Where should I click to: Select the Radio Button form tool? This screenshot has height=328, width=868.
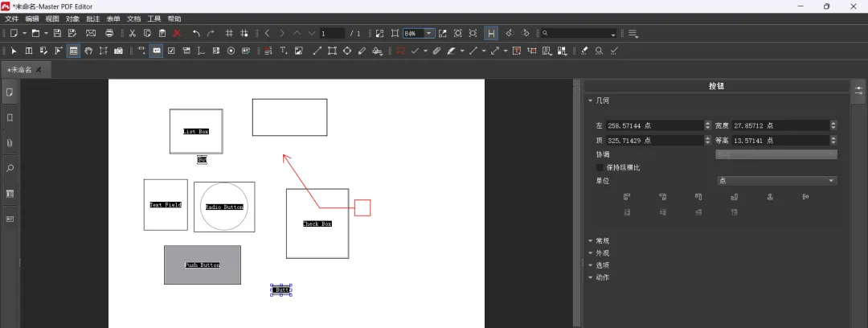[231, 51]
